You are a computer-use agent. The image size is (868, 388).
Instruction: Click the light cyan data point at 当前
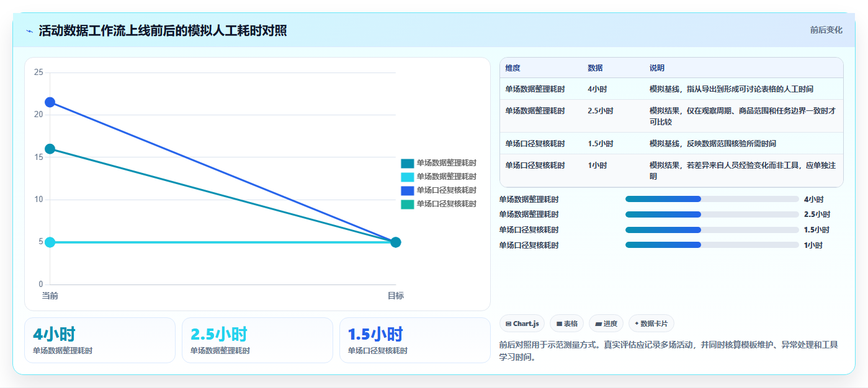click(x=50, y=242)
